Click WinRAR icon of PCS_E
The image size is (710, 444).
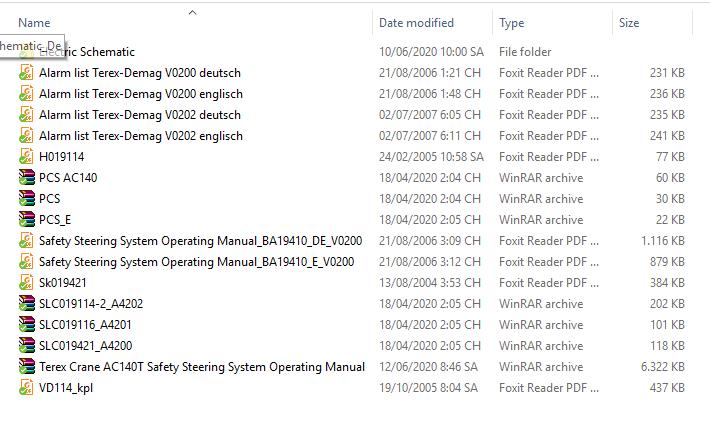point(26,220)
